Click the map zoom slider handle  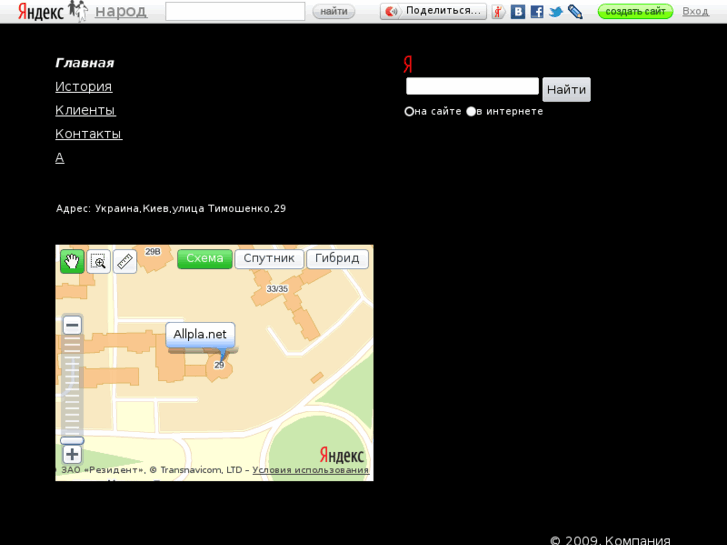[72, 440]
